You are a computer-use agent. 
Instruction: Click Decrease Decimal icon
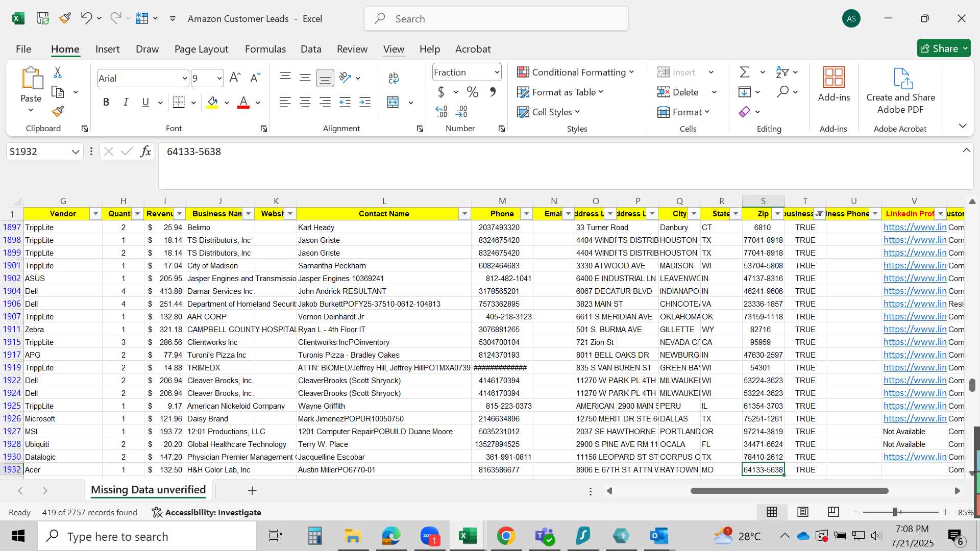point(461,111)
